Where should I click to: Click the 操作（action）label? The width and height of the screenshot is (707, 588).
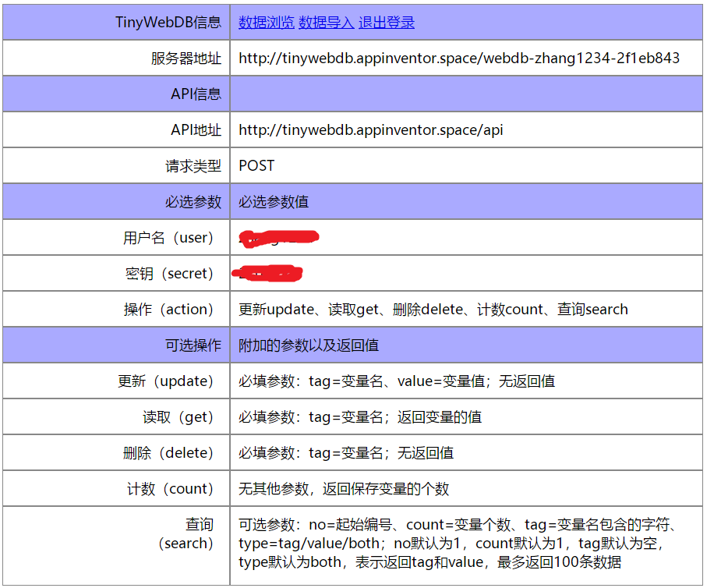pyautogui.click(x=168, y=309)
